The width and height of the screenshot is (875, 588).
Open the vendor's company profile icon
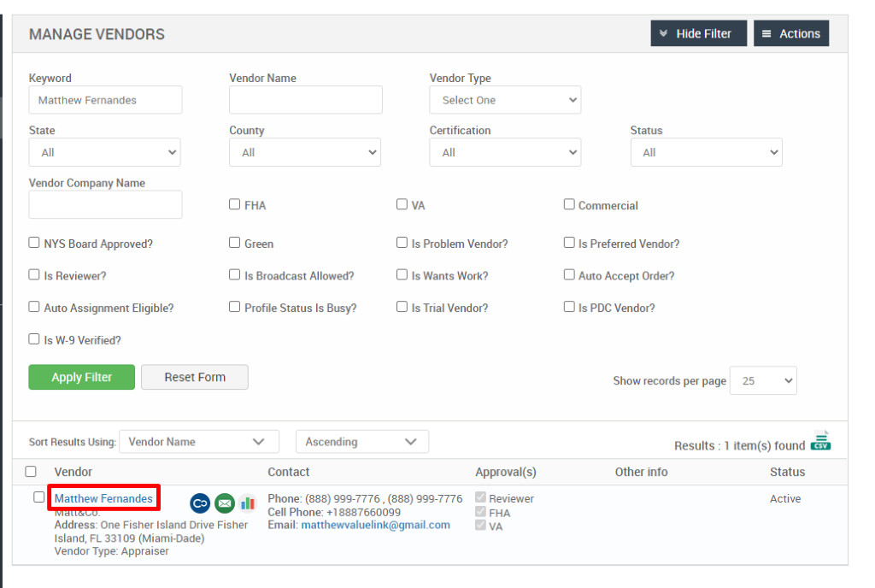201,503
